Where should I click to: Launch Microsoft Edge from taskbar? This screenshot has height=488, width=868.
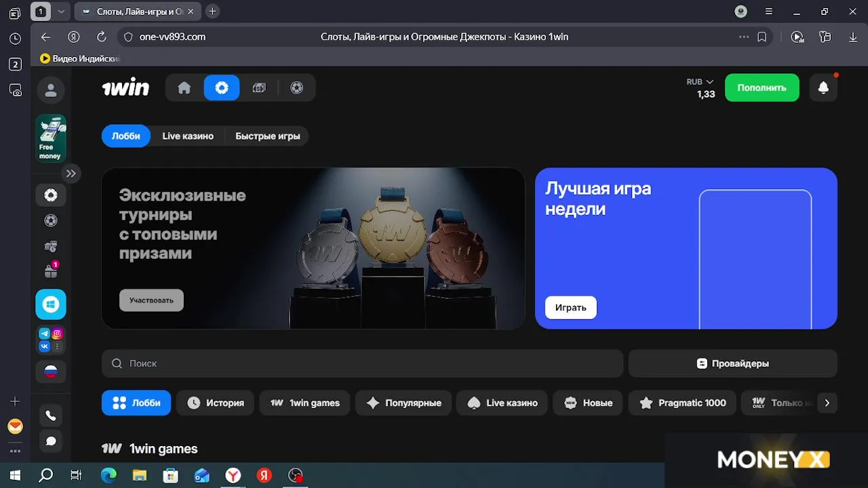pyautogui.click(x=108, y=475)
